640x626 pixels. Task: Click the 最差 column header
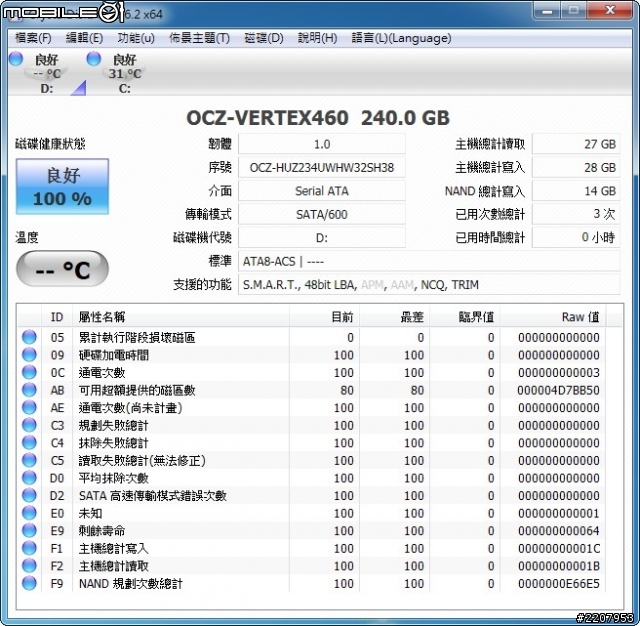pyautogui.click(x=395, y=317)
